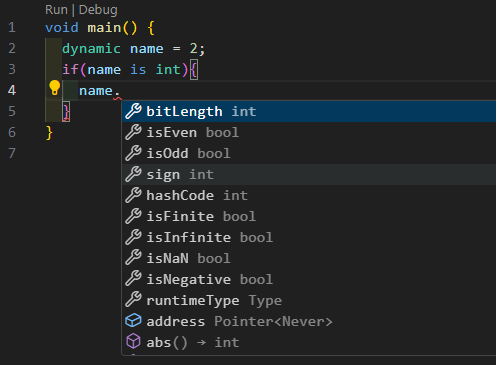This screenshot has width=496, height=365.
Task: Click the wrench icon beside isEven
Action: click(x=133, y=132)
